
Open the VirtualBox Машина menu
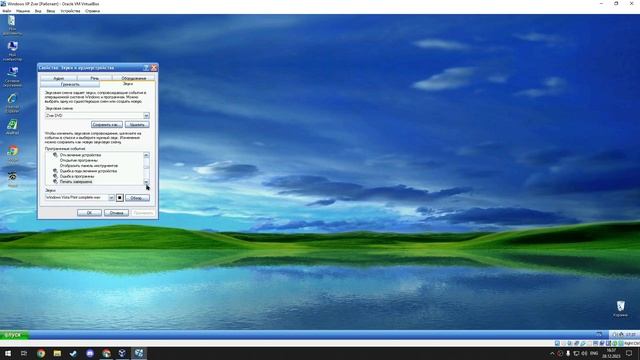point(23,11)
